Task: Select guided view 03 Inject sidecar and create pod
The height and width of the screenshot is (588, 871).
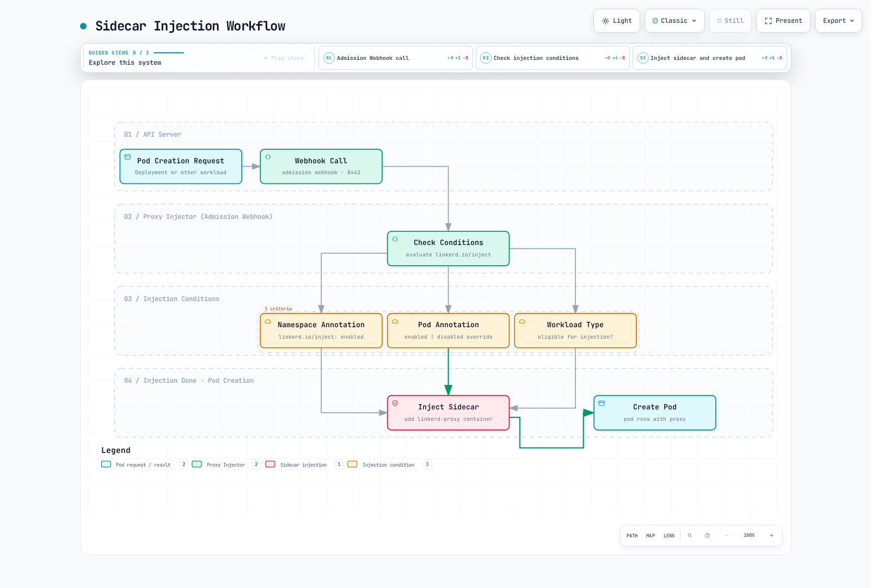Action: pyautogui.click(x=710, y=58)
